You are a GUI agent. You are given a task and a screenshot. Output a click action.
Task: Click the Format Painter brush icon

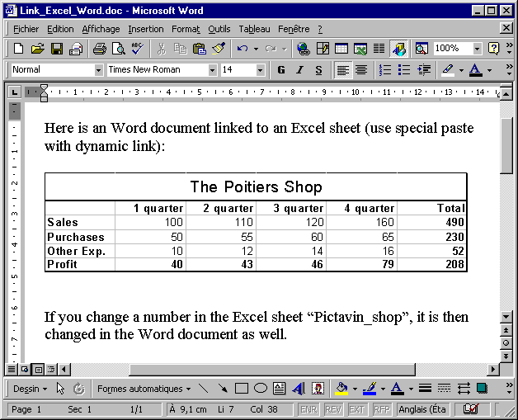pyautogui.click(x=218, y=49)
